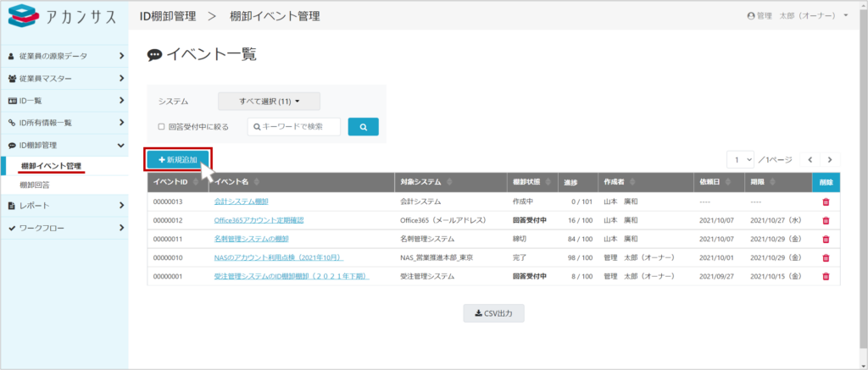The height and width of the screenshot is (370, 868).
Task: Open the user account menu 管理 太郎
Action: pos(798,16)
